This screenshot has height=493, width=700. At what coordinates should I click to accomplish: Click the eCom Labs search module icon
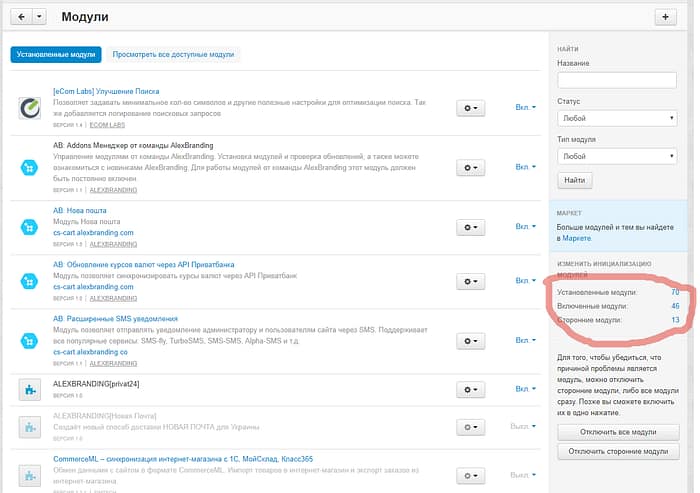pos(30,108)
